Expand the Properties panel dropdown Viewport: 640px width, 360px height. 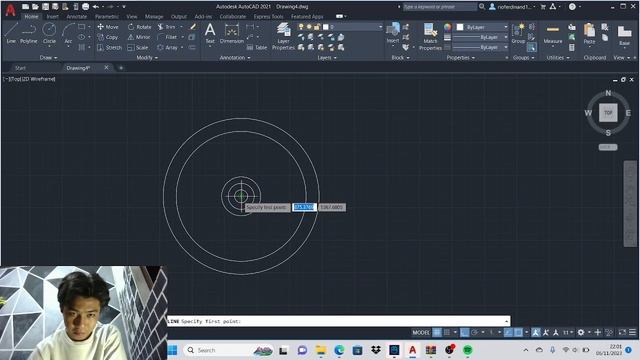(x=461, y=58)
